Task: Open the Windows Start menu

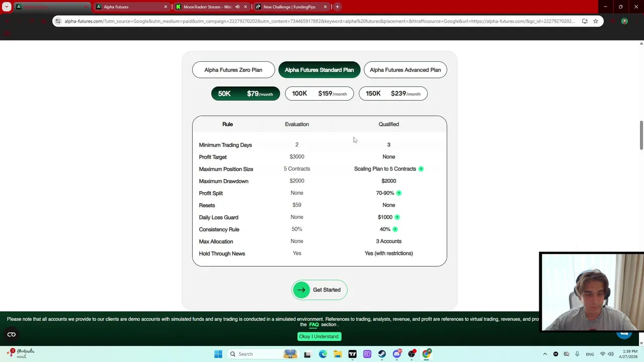Action: (x=218, y=354)
